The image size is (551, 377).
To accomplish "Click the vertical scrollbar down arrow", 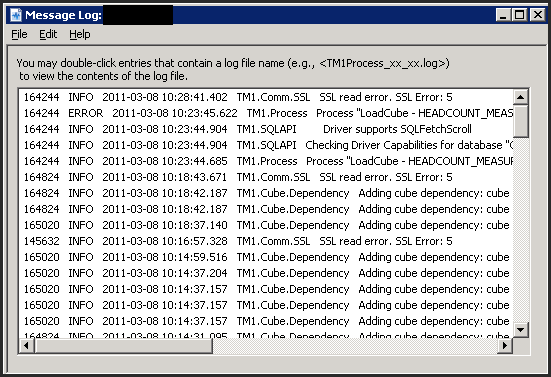I will pyautogui.click(x=520, y=330).
